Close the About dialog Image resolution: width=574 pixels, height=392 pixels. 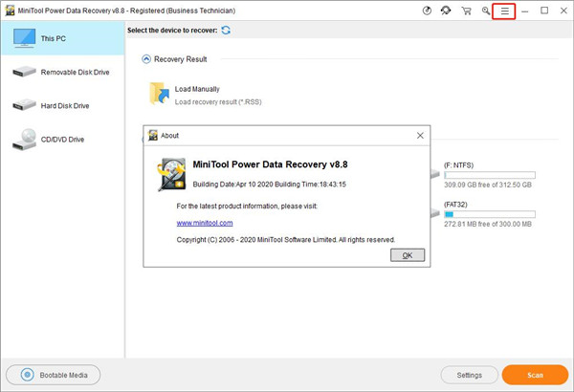[420, 136]
